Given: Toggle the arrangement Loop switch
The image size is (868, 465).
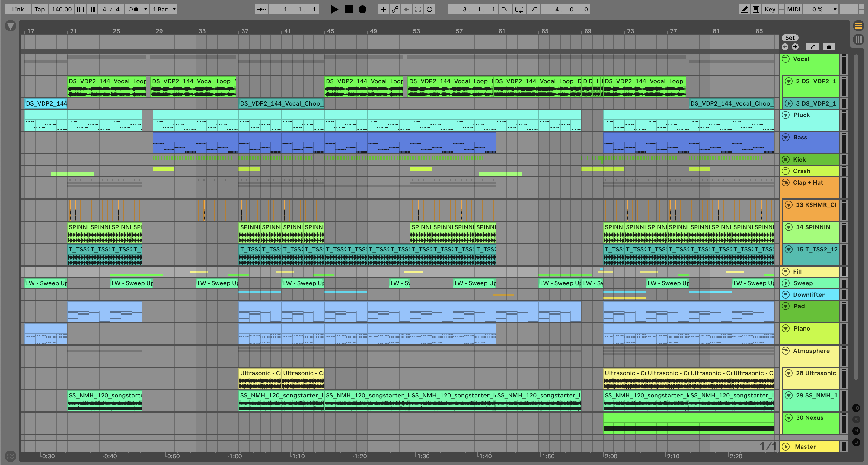Looking at the screenshot, I should point(519,9).
